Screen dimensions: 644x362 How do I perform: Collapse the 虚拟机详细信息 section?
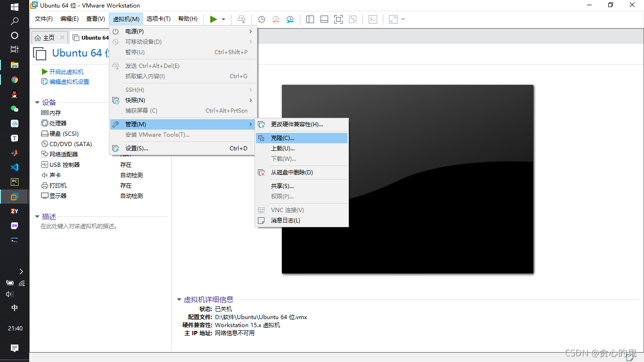pyautogui.click(x=179, y=299)
